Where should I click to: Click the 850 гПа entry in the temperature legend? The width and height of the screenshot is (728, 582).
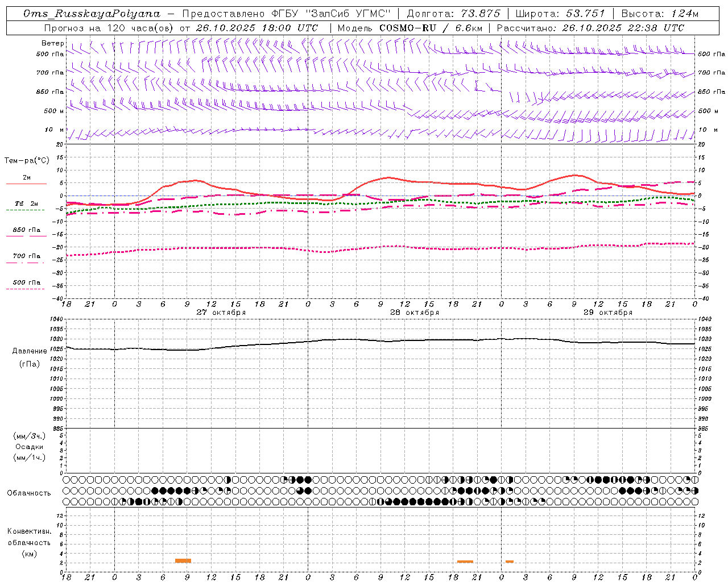27,230
